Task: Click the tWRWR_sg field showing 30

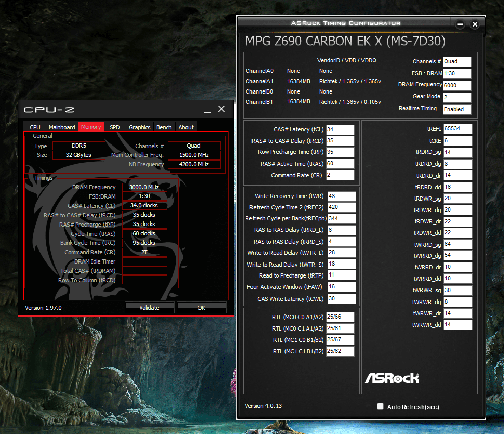Action: pos(458,291)
